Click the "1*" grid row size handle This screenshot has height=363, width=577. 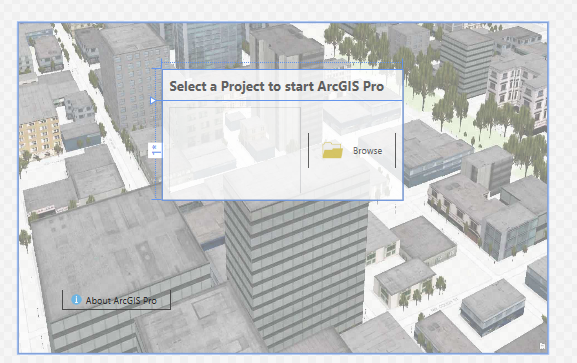(156, 150)
